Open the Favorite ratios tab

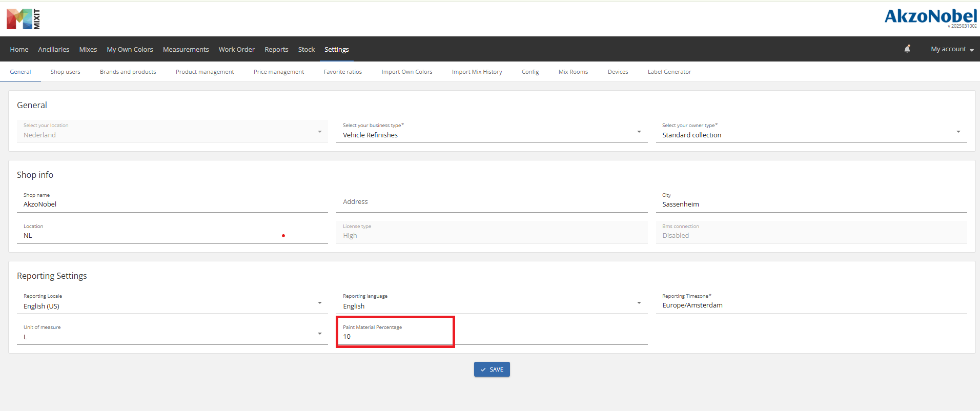pos(343,72)
